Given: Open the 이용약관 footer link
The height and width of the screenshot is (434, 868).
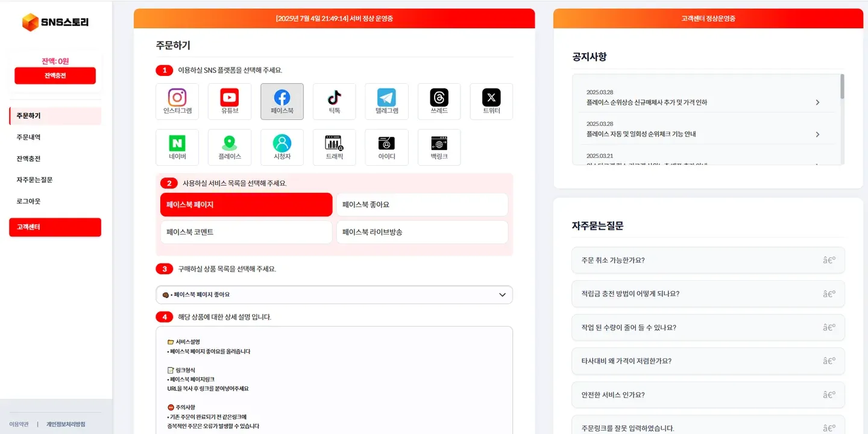Looking at the screenshot, I should pyautogui.click(x=19, y=424).
